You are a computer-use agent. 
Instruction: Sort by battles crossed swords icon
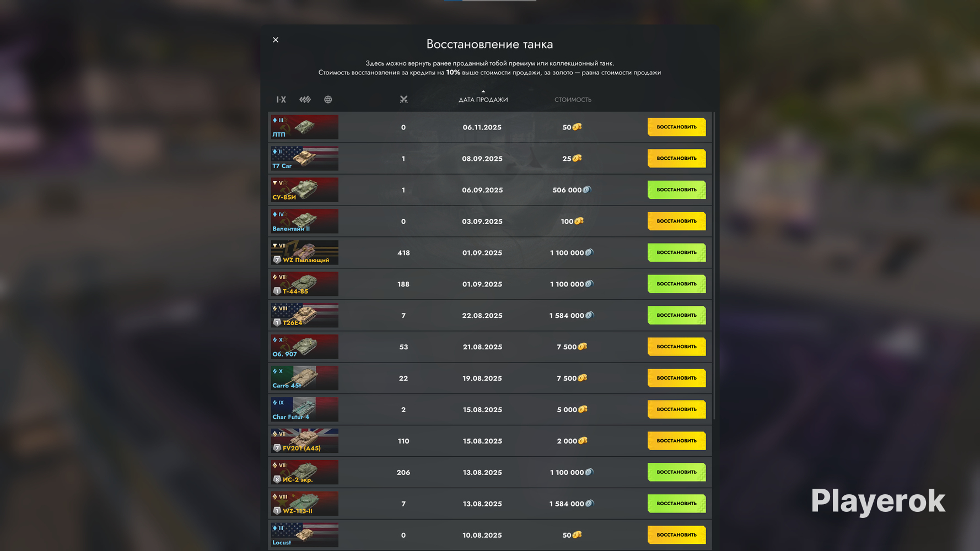click(403, 100)
